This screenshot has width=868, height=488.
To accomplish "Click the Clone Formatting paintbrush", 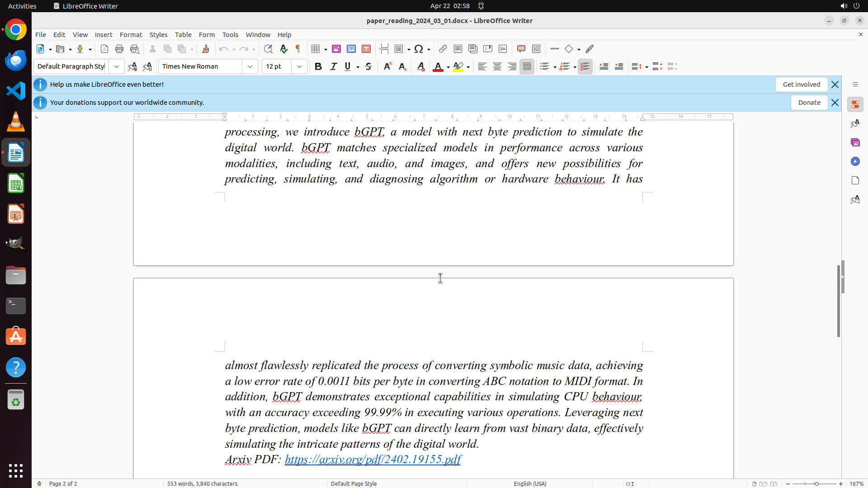I will pyautogui.click(x=206, y=49).
